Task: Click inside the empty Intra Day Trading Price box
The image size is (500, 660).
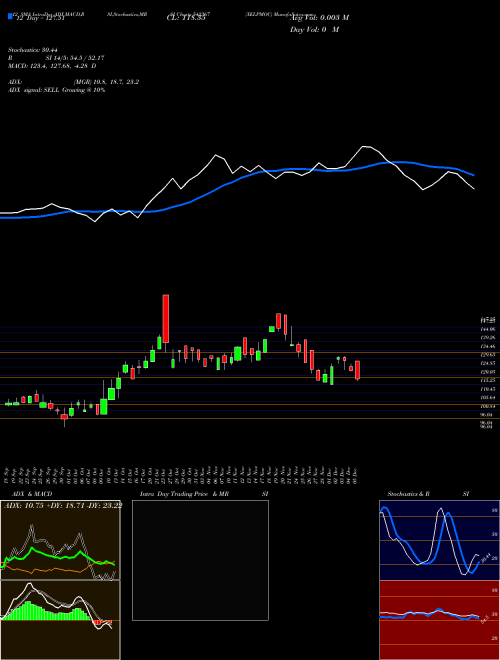Action: tap(200, 560)
